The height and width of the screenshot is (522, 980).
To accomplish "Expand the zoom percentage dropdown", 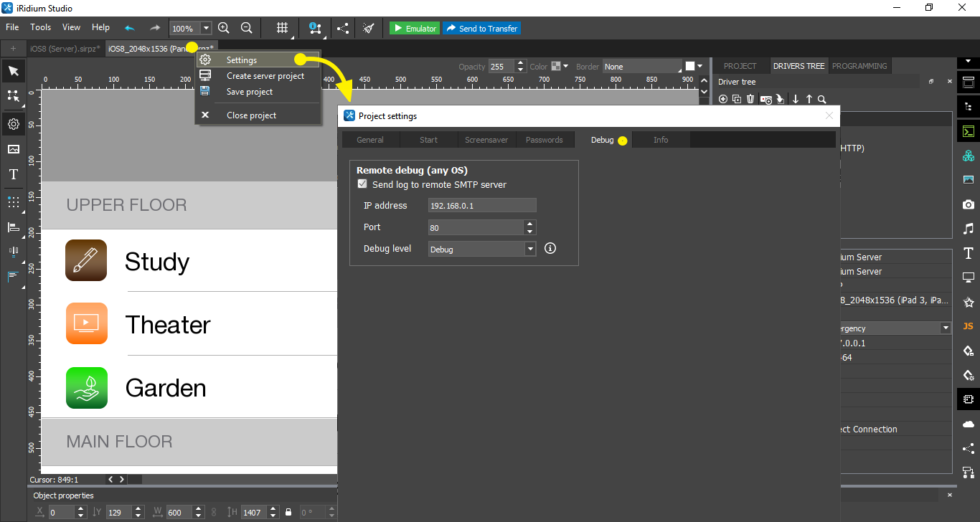I will 207,28.
